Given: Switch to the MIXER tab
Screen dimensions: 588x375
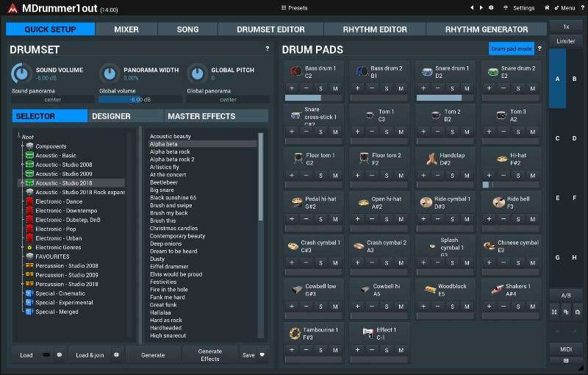Looking at the screenshot, I should (x=126, y=29).
